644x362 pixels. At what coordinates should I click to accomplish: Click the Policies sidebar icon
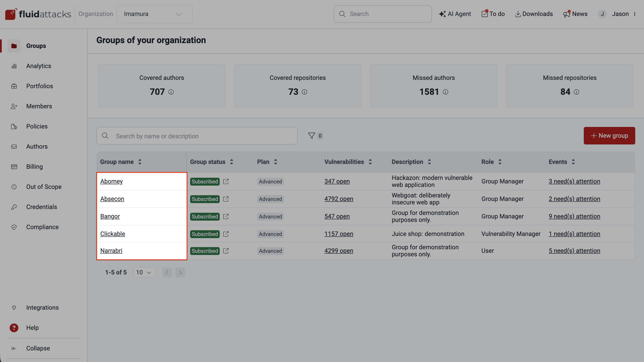point(14,127)
